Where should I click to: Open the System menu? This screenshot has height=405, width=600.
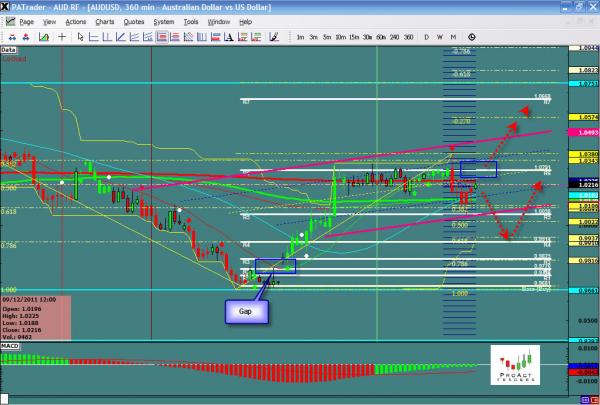163,21
